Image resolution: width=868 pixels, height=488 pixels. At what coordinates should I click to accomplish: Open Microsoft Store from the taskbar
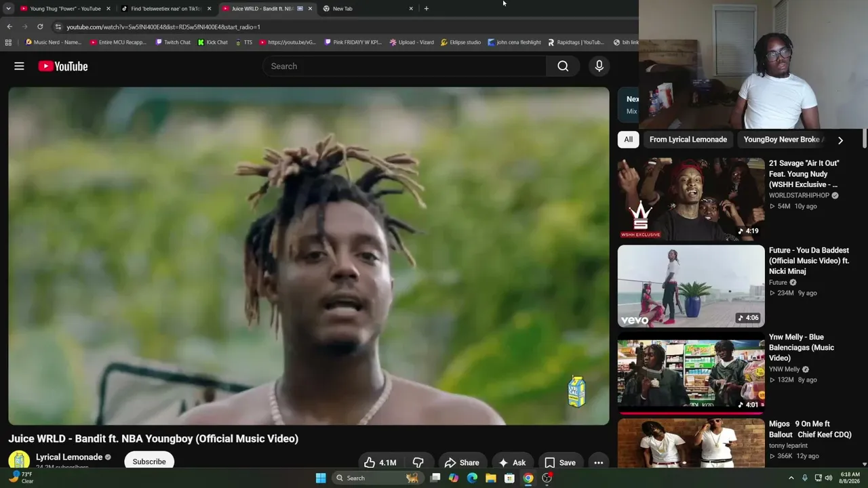(509, 478)
